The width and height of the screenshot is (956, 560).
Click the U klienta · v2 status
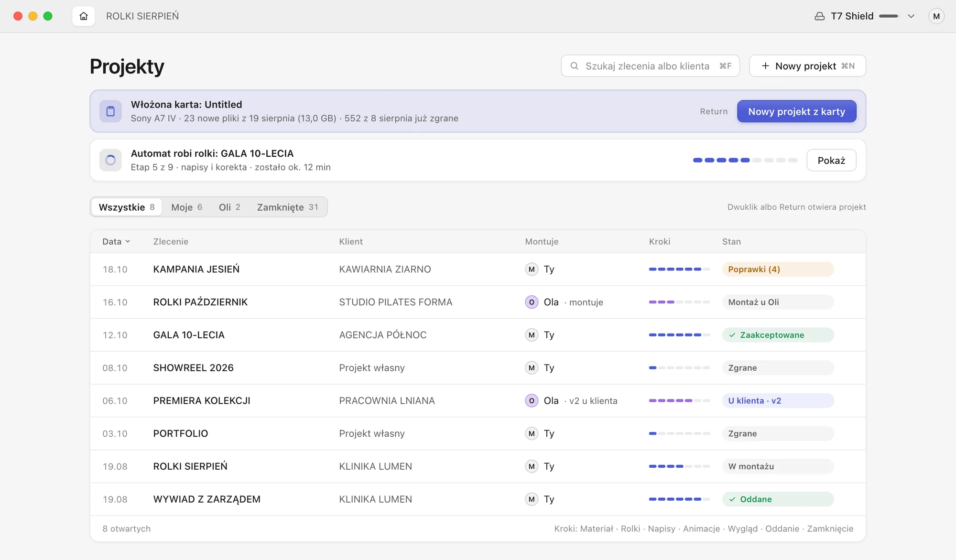tap(778, 400)
